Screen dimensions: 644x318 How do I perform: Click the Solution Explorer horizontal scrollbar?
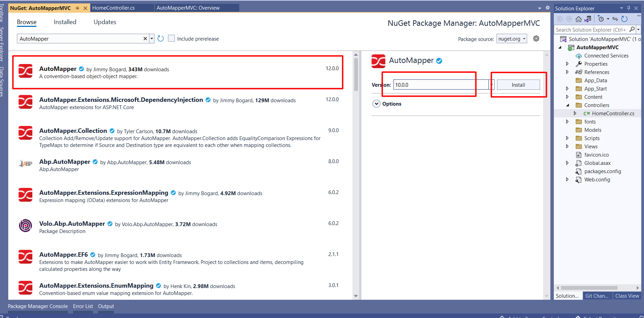point(589,288)
